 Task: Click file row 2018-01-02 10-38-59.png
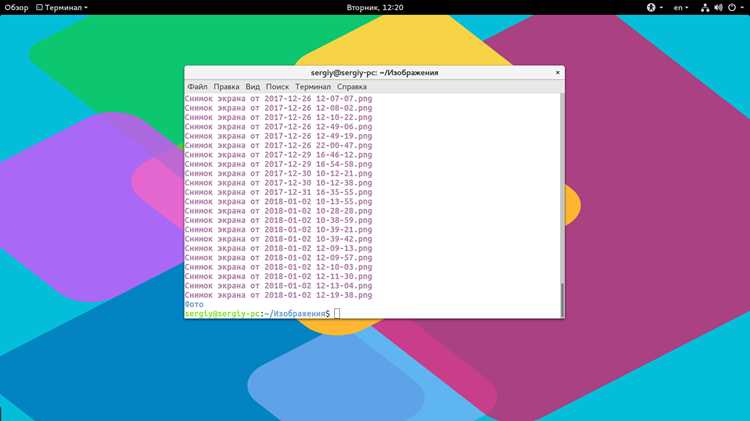click(x=278, y=220)
